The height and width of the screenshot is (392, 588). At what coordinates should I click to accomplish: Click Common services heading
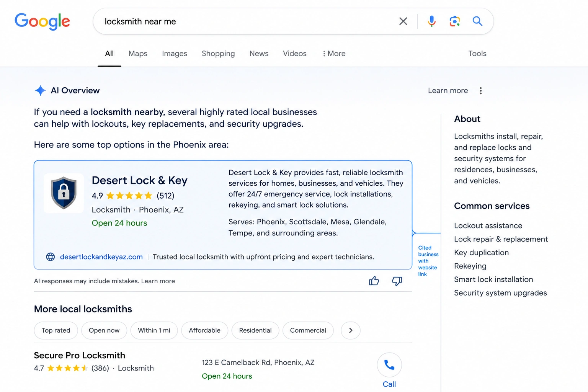[x=492, y=206]
